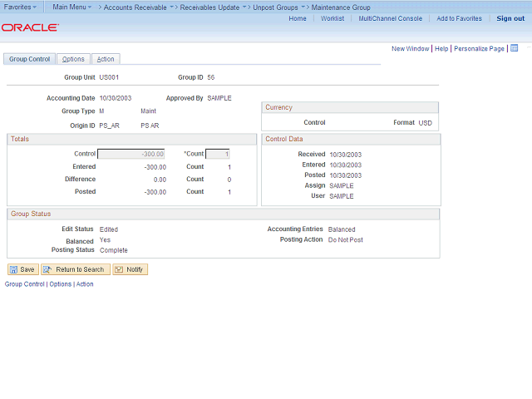
Task: Select the Group Control tab
Action: [x=30, y=59]
